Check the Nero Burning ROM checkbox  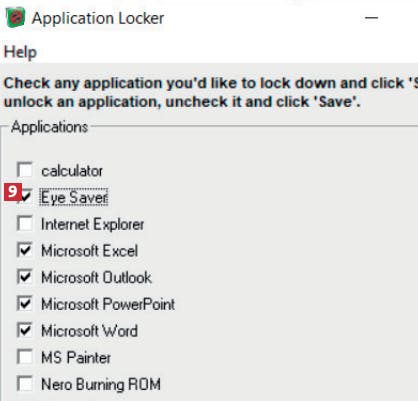coord(25,383)
